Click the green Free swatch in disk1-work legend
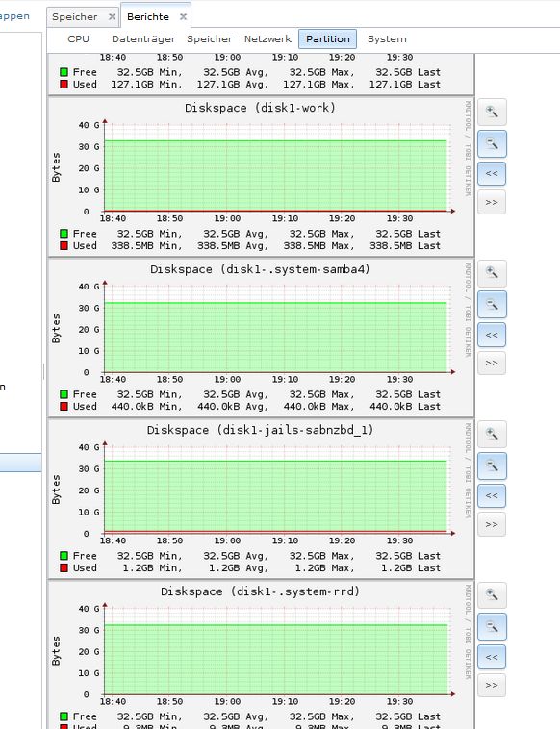This screenshot has width=560, height=729. (x=64, y=234)
